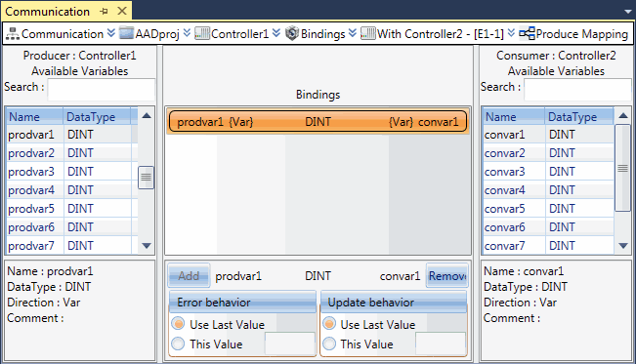636x364 pixels.
Task: Click the Communication network icon in breadcrumb
Action: tap(13, 33)
